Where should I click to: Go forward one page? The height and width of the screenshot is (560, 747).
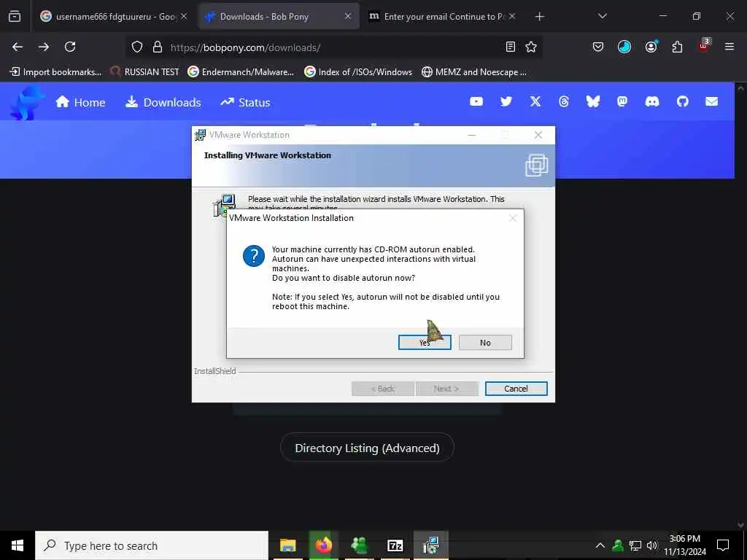point(44,47)
